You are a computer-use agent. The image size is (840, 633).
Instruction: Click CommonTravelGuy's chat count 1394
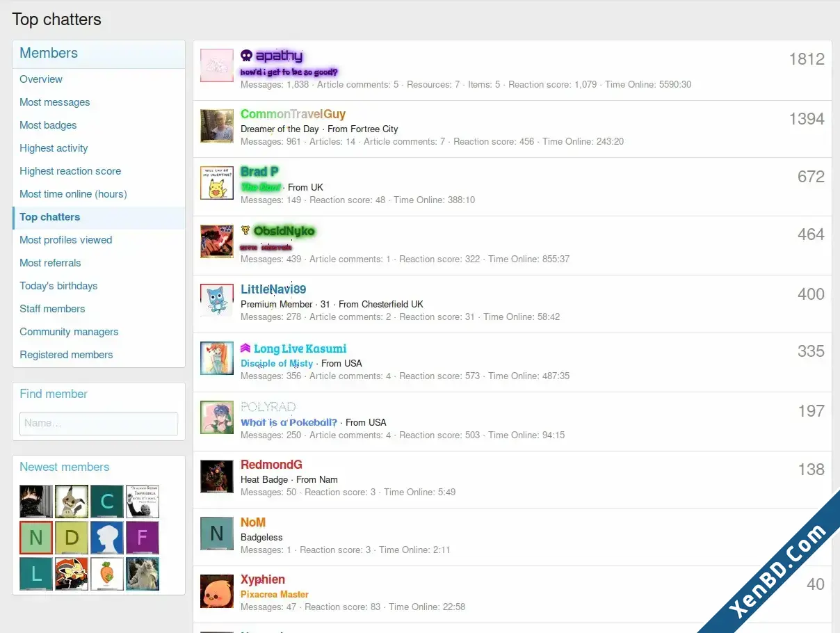[x=807, y=119]
